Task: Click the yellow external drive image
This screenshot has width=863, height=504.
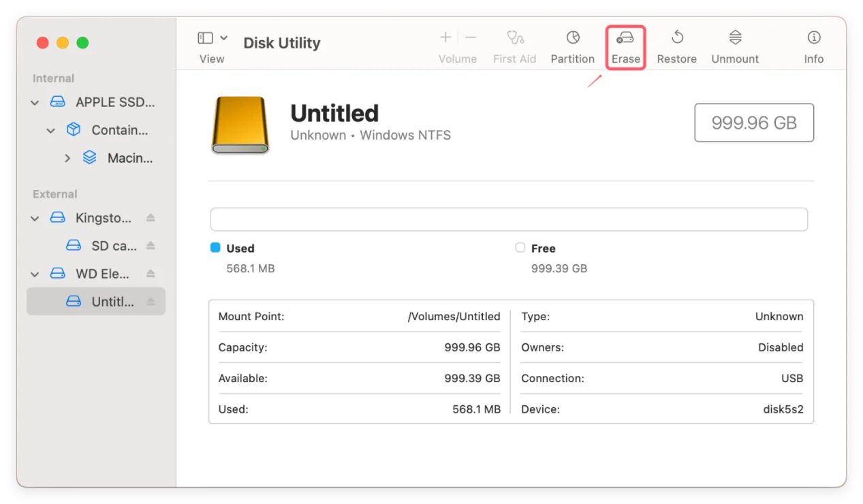Action: coord(240,125)
